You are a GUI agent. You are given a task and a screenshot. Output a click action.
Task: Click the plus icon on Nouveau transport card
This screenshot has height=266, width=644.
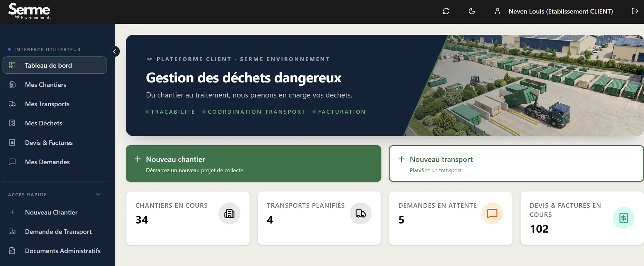click(x=402, y=159)
